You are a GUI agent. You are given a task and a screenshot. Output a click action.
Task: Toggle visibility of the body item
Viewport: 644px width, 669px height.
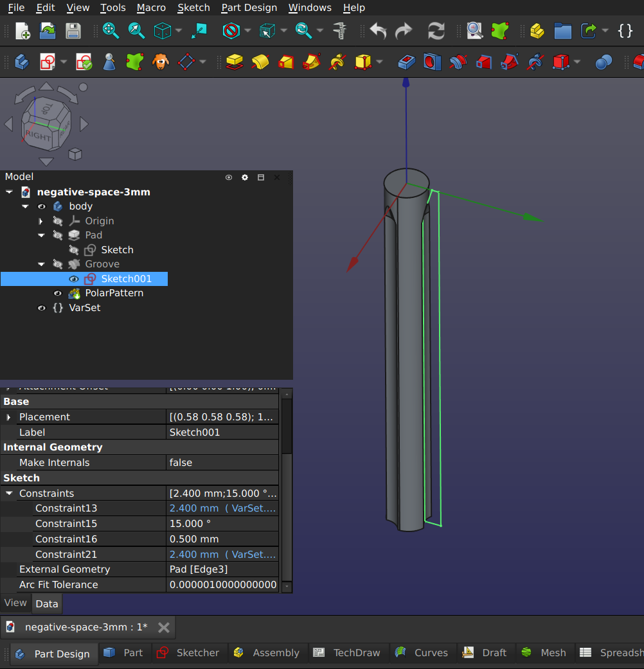pyautogui.click(x=41, y=206)
